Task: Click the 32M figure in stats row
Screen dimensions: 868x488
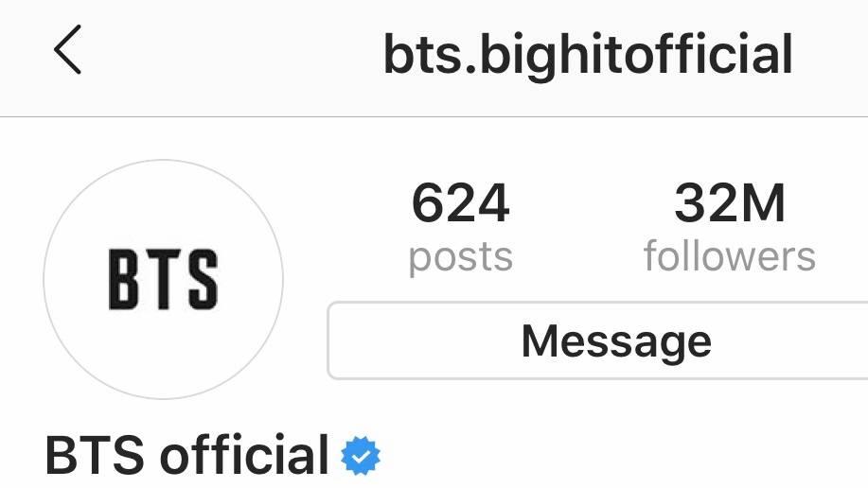Action: click(x=730, y=203)
